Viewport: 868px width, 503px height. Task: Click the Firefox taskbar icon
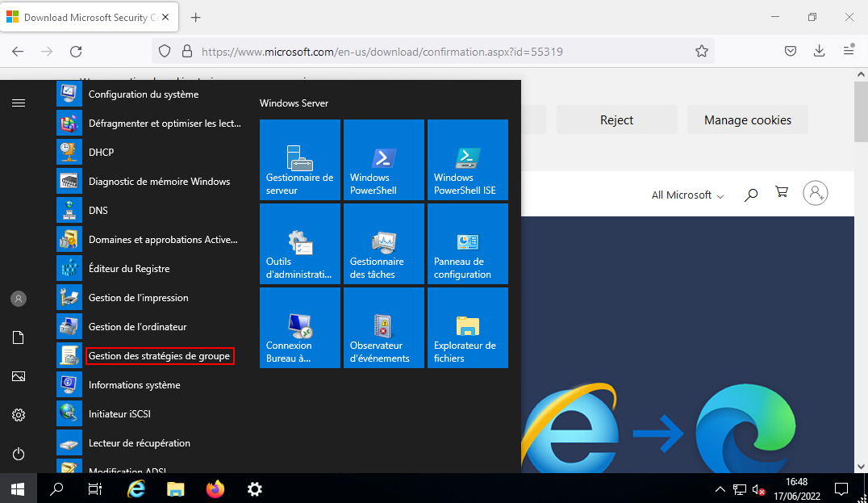[215, 488]
